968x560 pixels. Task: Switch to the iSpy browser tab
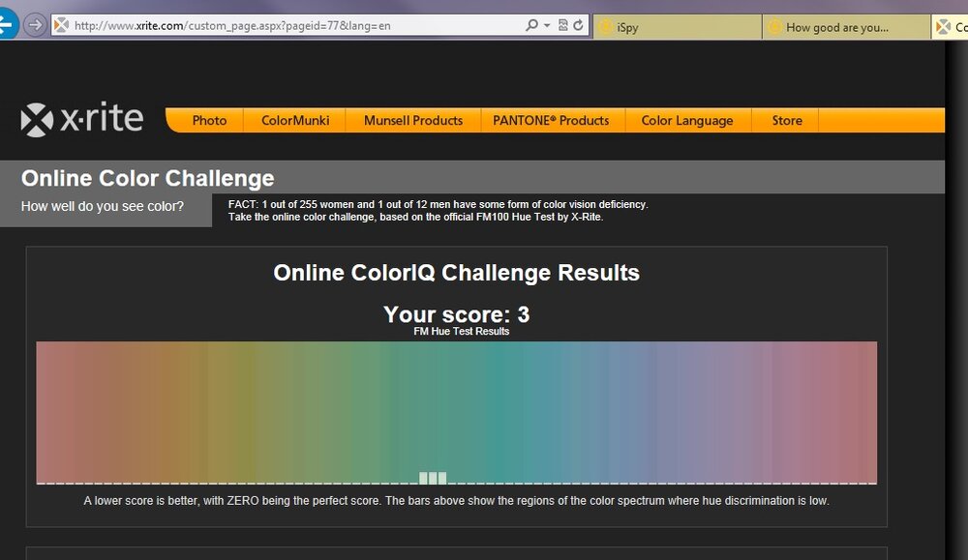678,27
